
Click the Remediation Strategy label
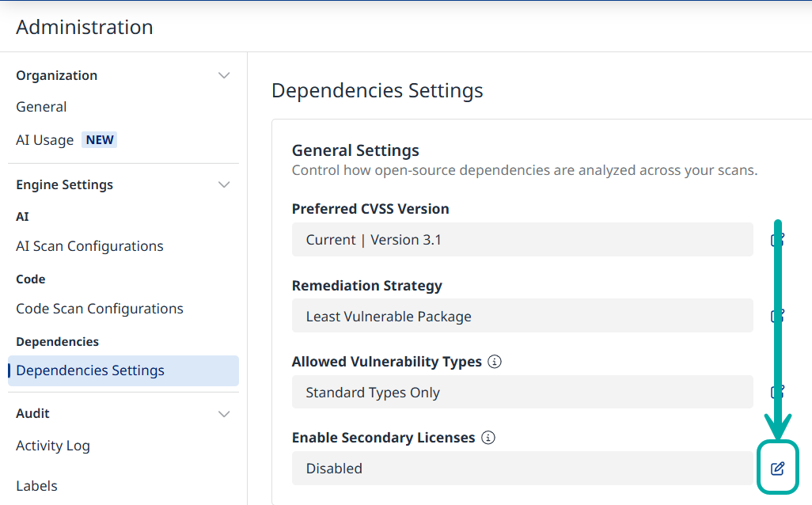tap(366, 286)
